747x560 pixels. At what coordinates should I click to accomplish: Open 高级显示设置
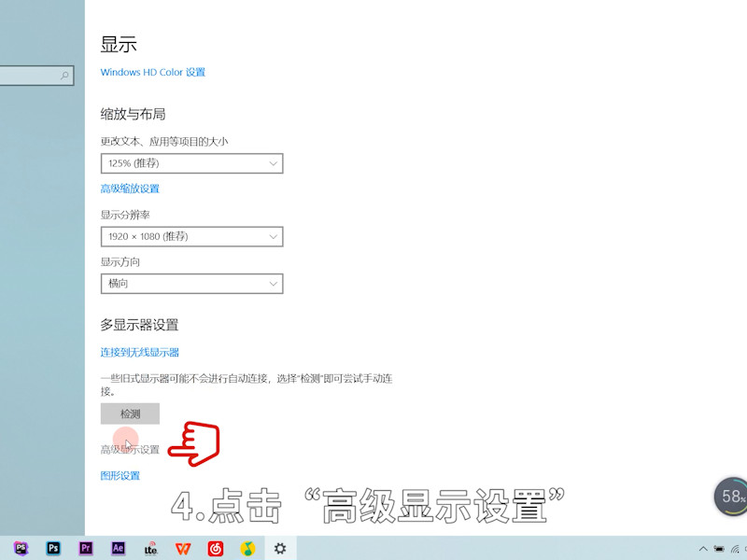131,446
